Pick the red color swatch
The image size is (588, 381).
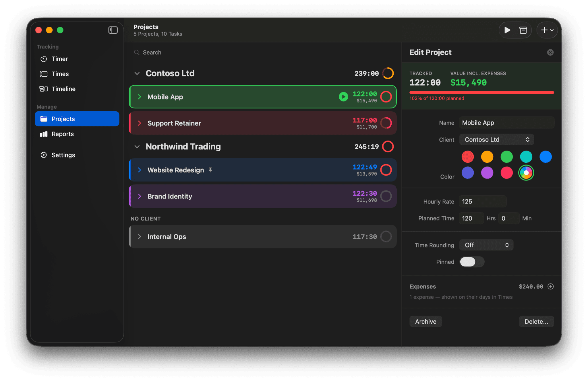tap(467, 157)
